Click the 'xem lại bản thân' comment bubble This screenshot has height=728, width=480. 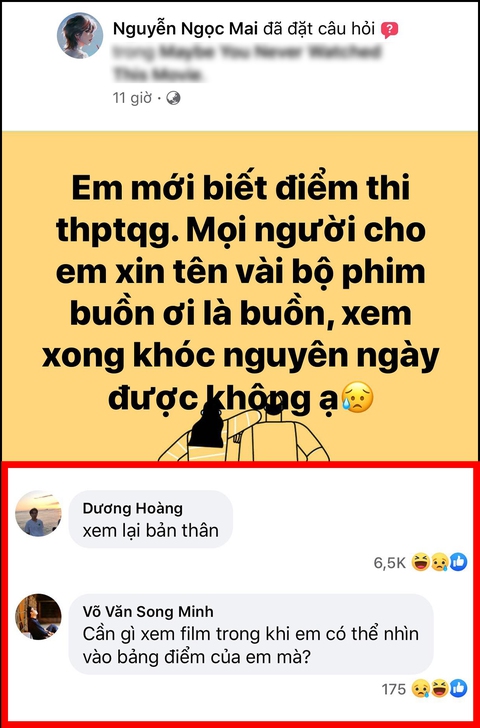coord(150,519)
